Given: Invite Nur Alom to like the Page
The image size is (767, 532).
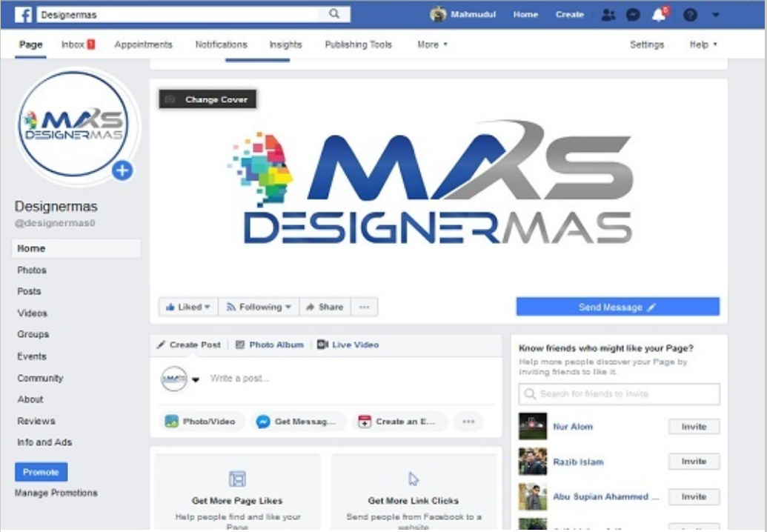Looking at the screenshot, I should click(694, 426).
